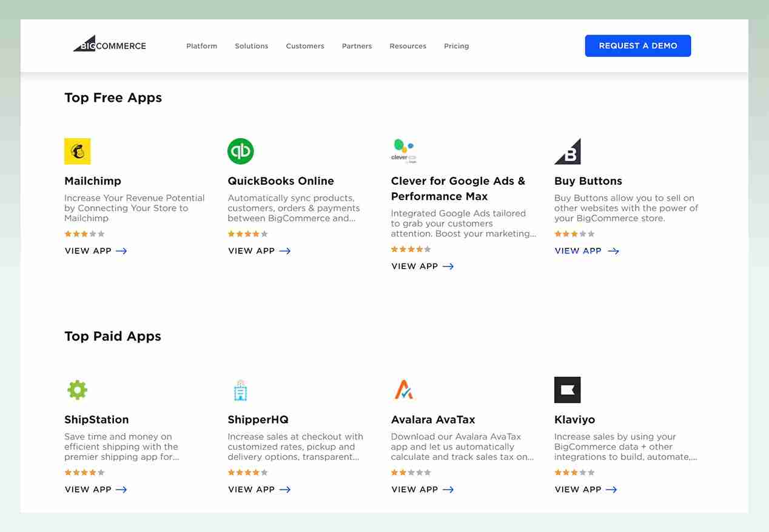The width and height of the screenshot is (769, 532).
Task: Open the ShipStation gear icon
Action: click(x=78, y=390)
